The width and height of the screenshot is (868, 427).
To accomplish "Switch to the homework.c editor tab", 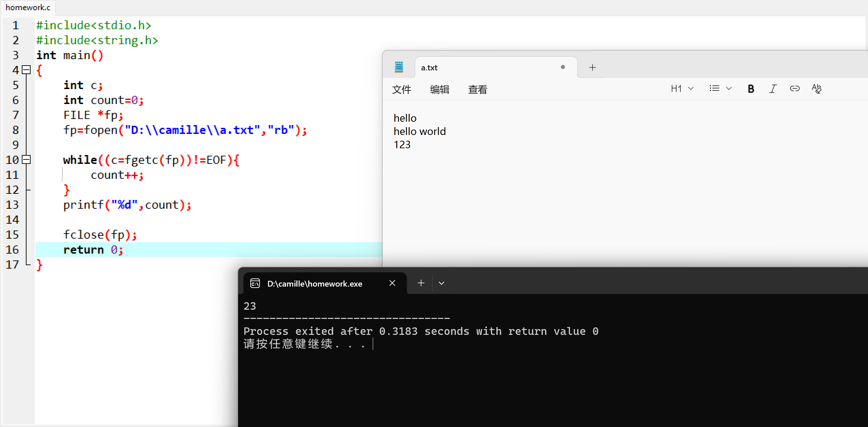I will 28,7.
